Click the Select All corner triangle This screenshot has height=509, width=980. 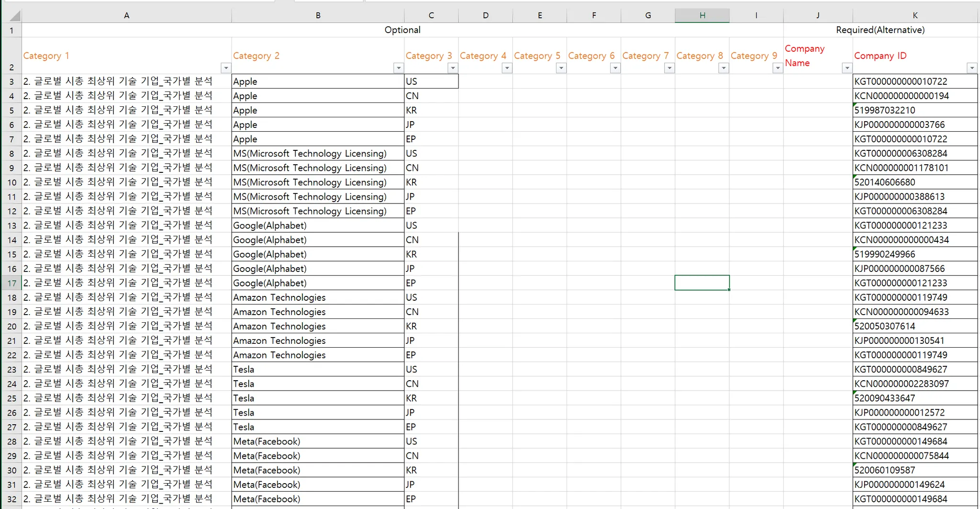click(14, 16)
